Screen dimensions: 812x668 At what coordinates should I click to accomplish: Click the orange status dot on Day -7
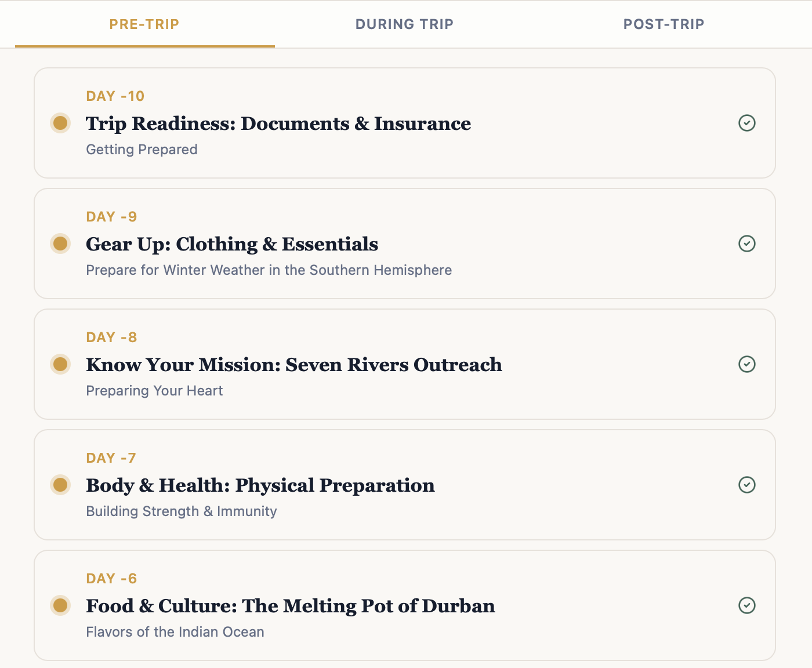(60, 485)
